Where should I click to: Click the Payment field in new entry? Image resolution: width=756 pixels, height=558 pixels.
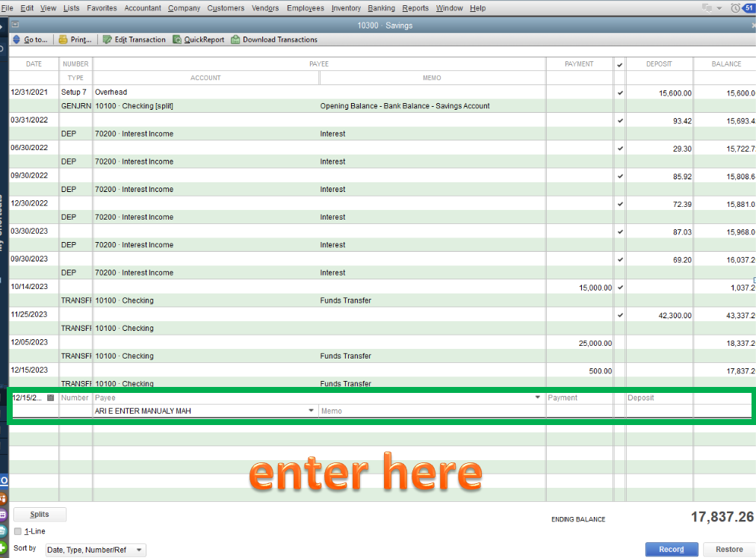tap(579, 398)
